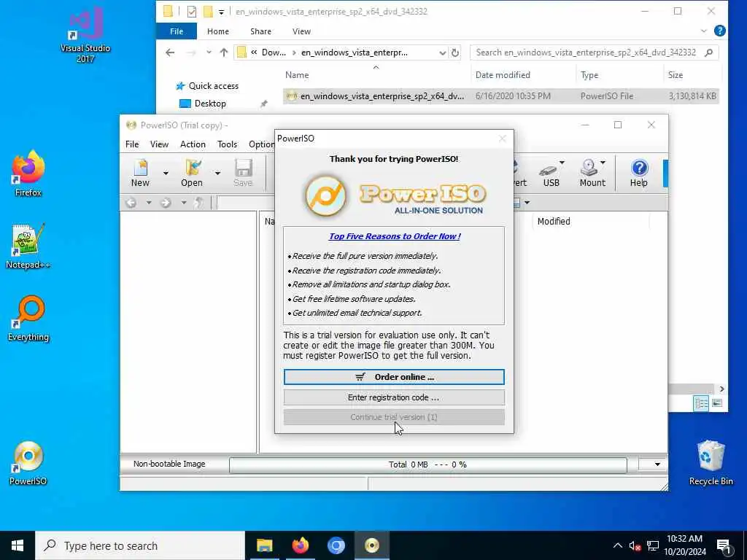Open the Share tab in Explorer
Image resolution: width=747 pixels, height=560 pixels.
click(x=260, y=31)
